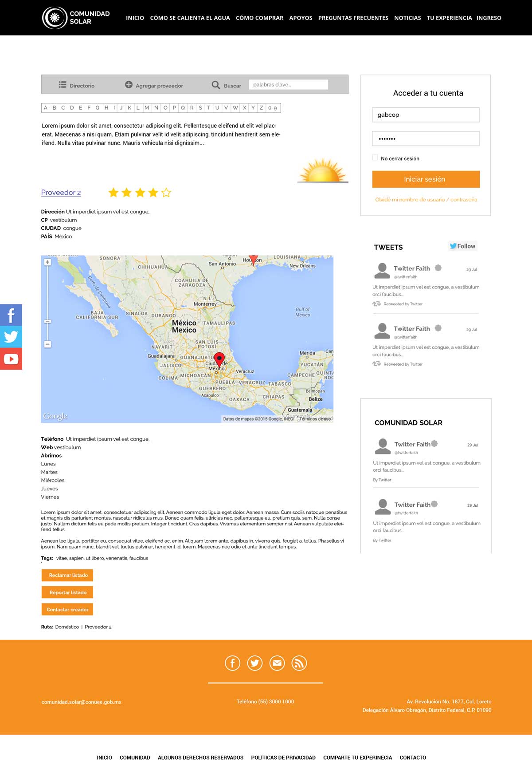Click Reportar listado button
This screenshot has height=781, width=532.
point(67,592)
